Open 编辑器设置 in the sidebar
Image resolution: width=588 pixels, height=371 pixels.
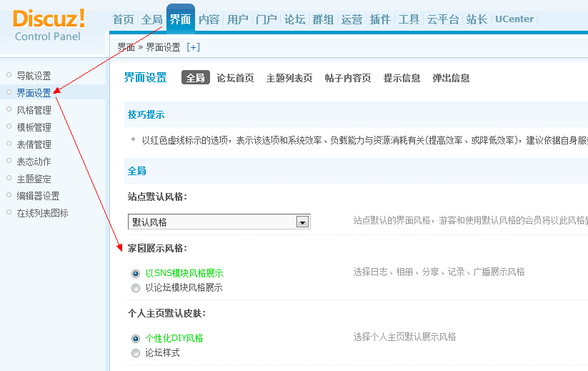pos(39,196)
